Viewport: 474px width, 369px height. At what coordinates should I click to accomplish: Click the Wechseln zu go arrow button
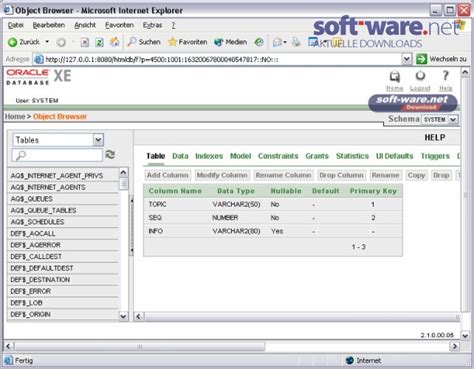[x=421, y=59]
